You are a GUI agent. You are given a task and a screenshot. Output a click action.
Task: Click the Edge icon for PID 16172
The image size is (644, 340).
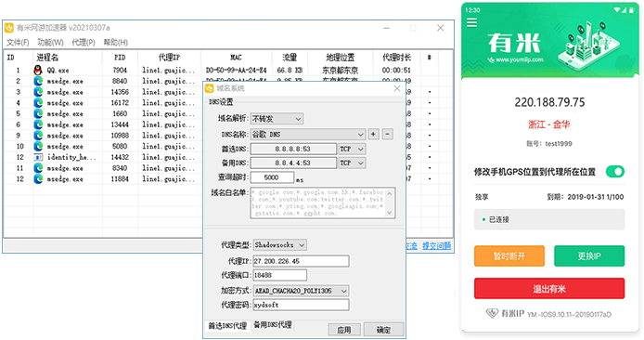pyautogui.click(x=38, y=103)
